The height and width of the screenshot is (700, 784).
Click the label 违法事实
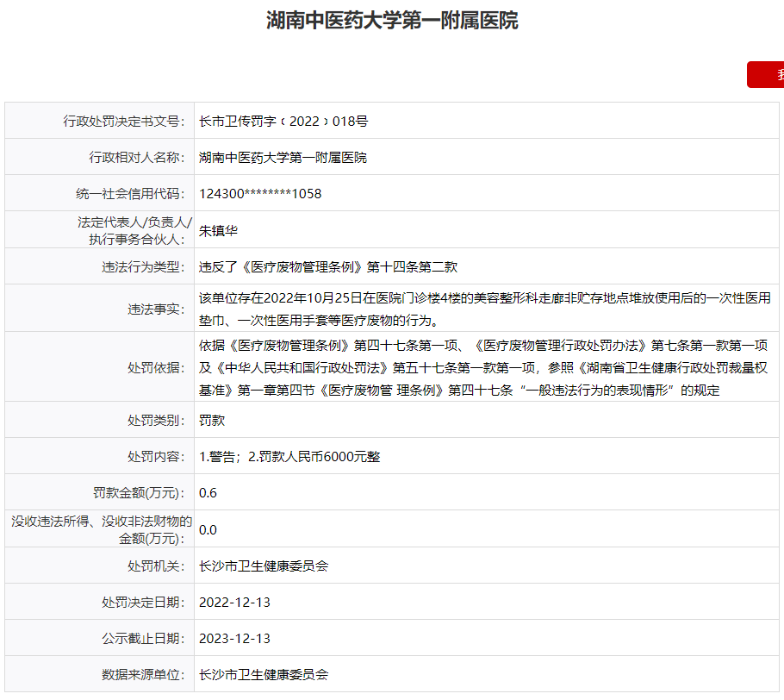click(x=156, y=309)
